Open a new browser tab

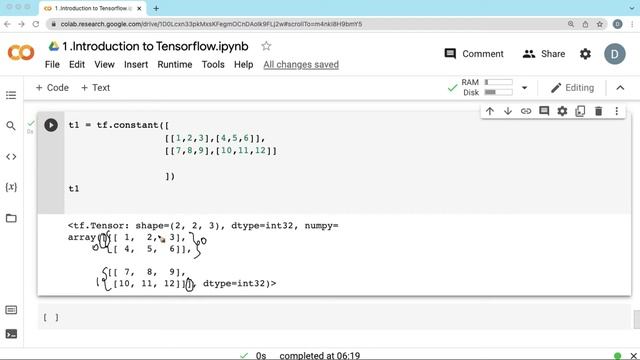156,8
